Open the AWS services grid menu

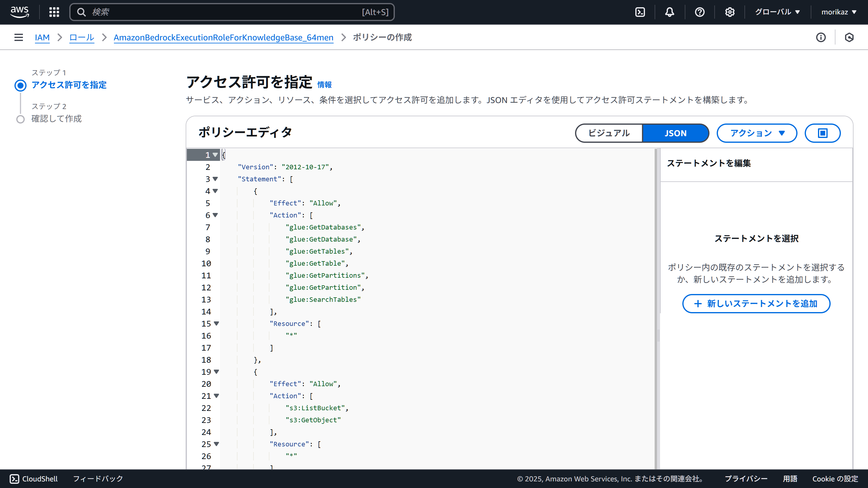click(x=54, y=12)
